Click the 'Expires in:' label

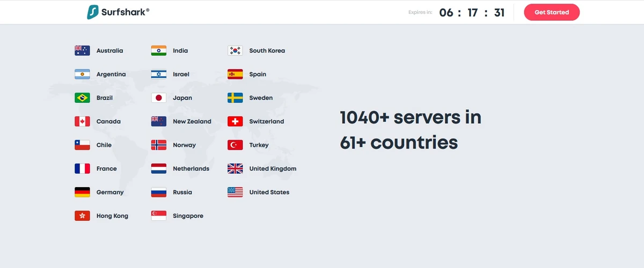420,12
